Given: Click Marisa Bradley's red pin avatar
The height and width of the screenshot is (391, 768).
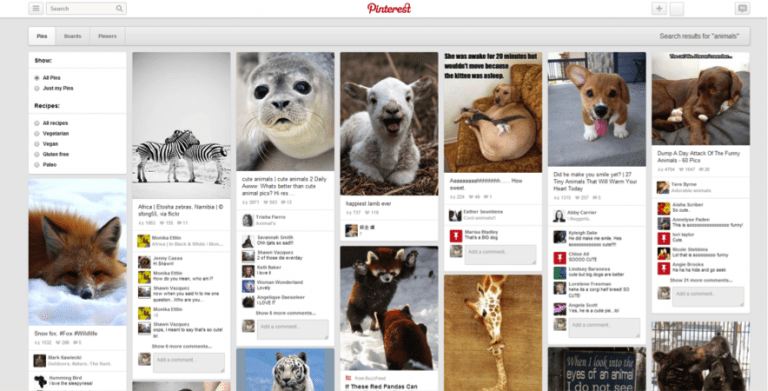Looking at the screenshot, I should 456,235.
